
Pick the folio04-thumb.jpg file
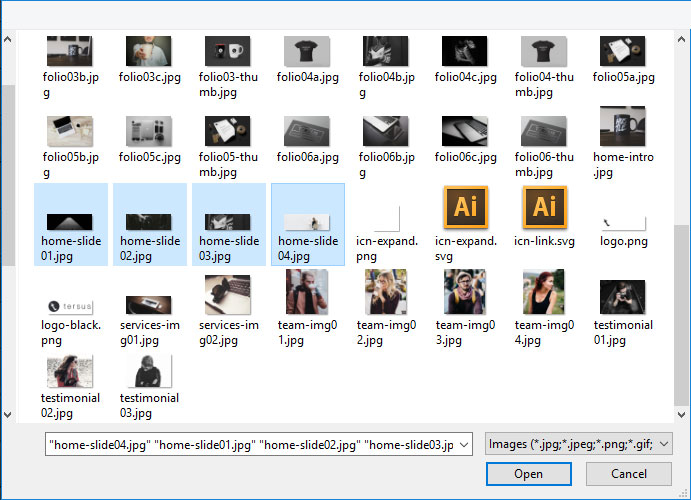coord(544,67)
